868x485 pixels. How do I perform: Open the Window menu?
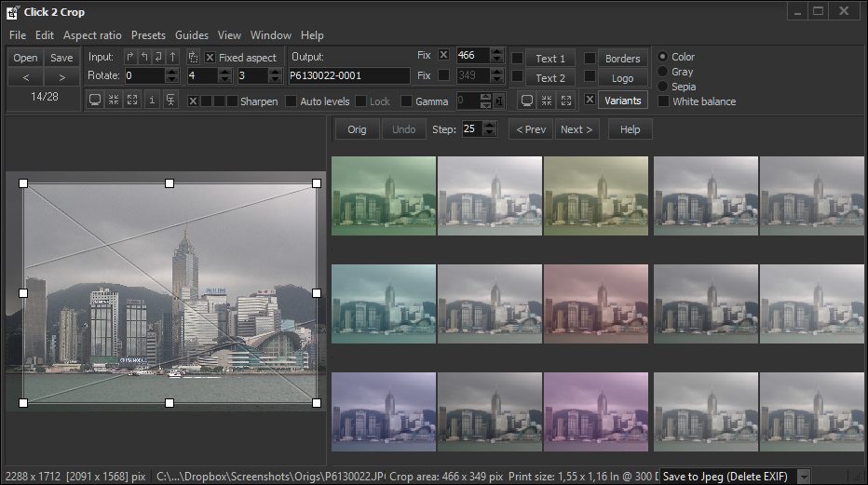pos(271,34)
